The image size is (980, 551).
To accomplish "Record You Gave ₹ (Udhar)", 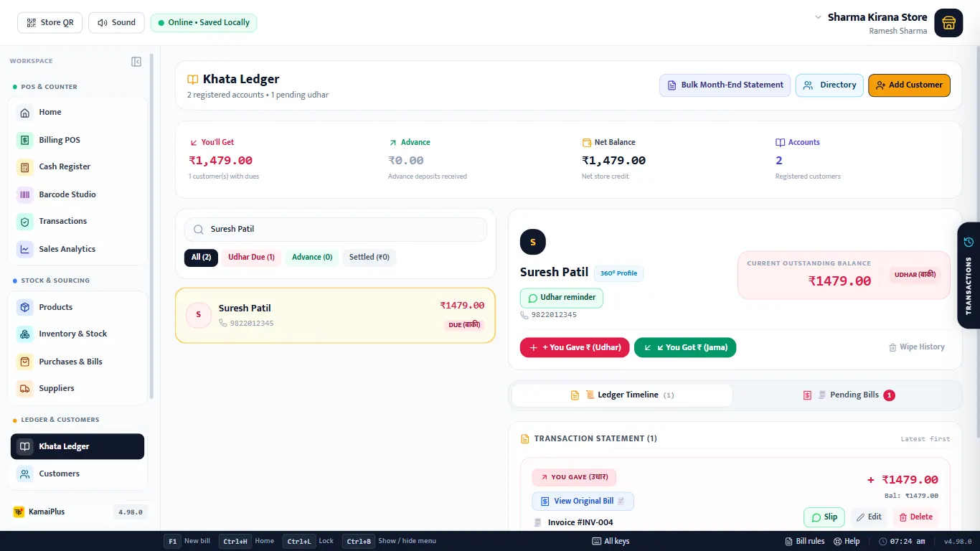I will click(x=575, y=347).
